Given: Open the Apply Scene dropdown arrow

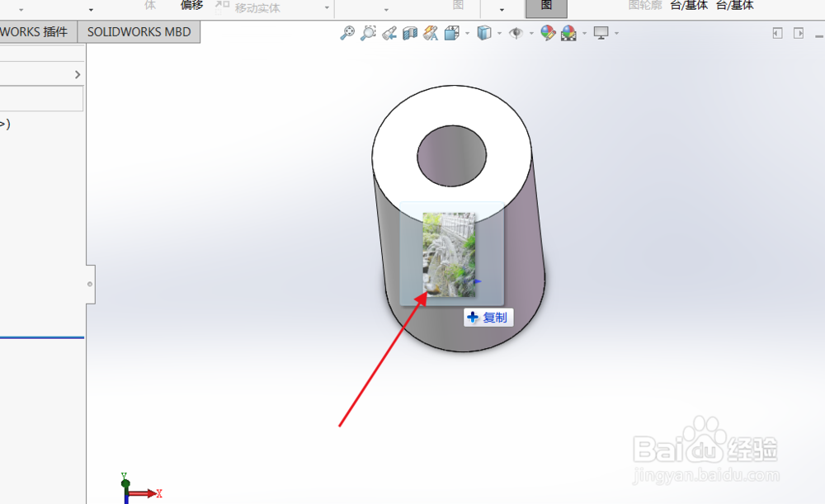Looking at the screenshot, I should [585, 34].
